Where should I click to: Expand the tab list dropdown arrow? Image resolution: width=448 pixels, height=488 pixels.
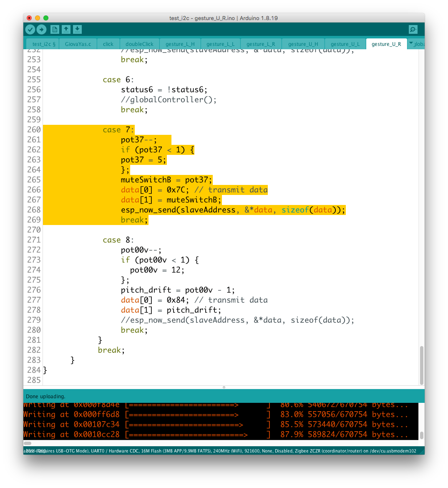tap(411, 43)
